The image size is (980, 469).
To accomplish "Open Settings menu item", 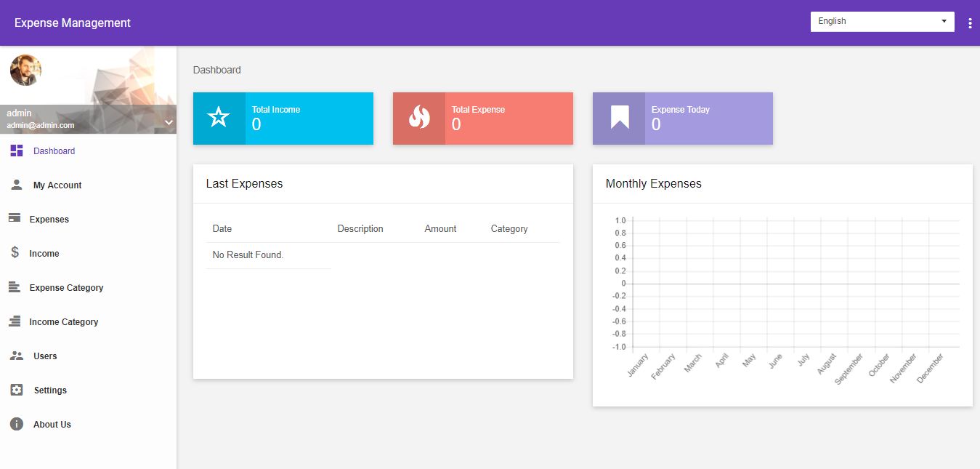I will click(x=88, y=390).
